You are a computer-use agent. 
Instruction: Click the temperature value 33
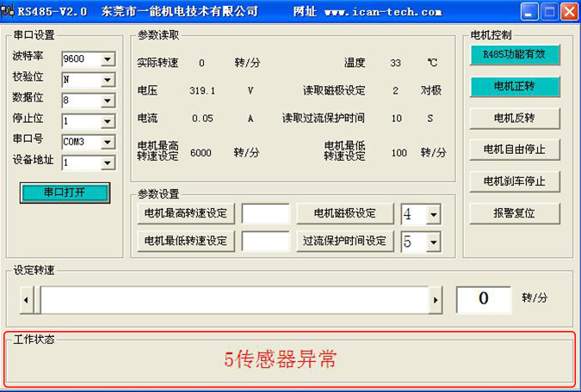[395, 63]
